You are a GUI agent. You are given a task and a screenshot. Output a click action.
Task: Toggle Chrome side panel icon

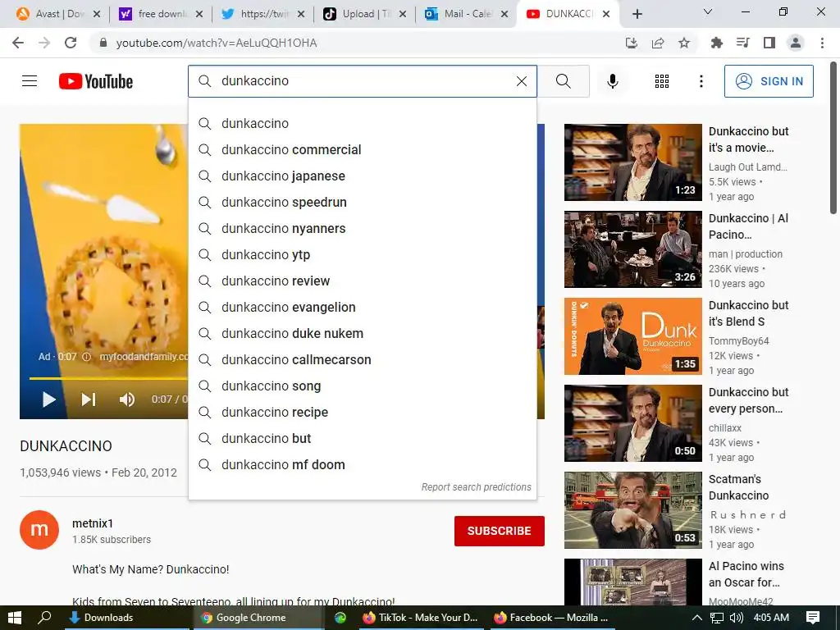tap(769, 43)
